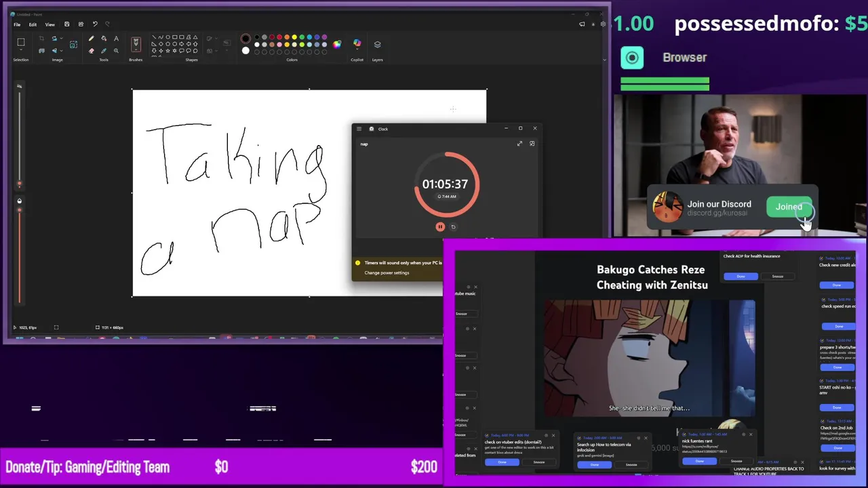Viewport: 868px width, 488px height.
Task: Collapse the Paint ribbon chevron
Action: click(x=604, y=60)
